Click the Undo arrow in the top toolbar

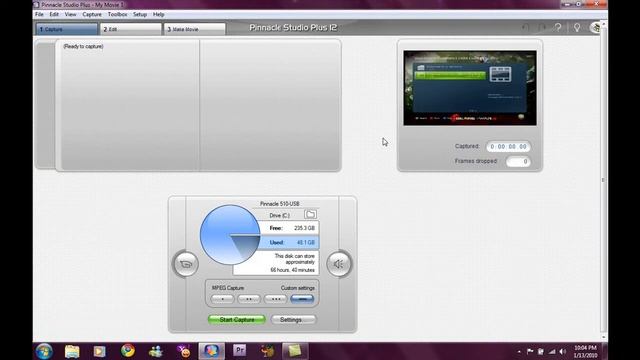(x=525, y=28)
